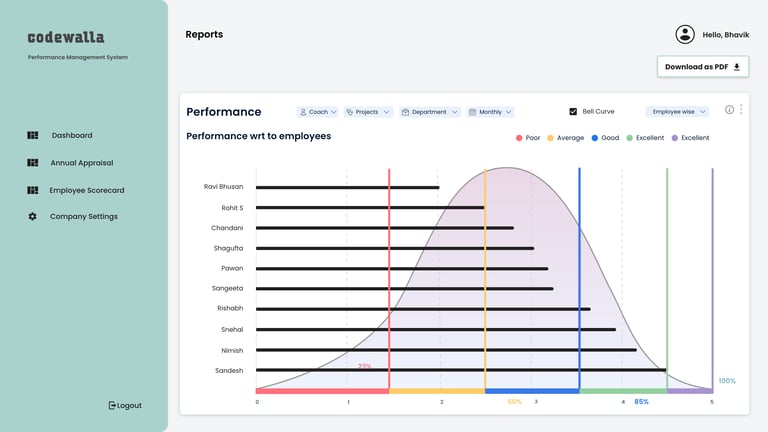Click Download as PDF button
The width and height of the screenshot is (768, 432).
coord(702,67)
